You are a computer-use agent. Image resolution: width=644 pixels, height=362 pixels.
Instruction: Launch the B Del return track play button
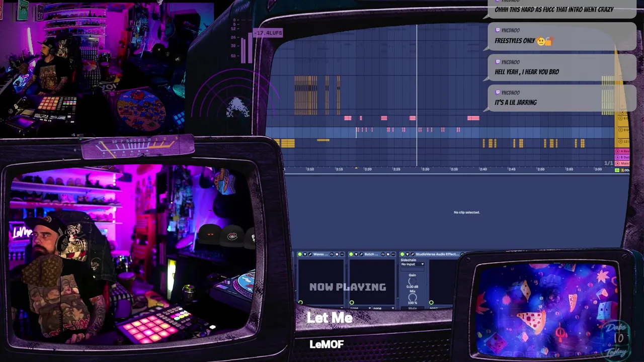tap(617, 157)
